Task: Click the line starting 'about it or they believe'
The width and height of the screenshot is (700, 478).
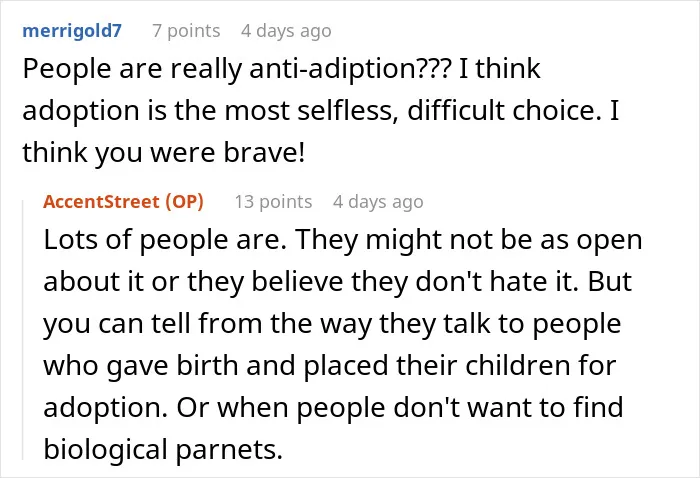Action: click(x=338, y=282)
